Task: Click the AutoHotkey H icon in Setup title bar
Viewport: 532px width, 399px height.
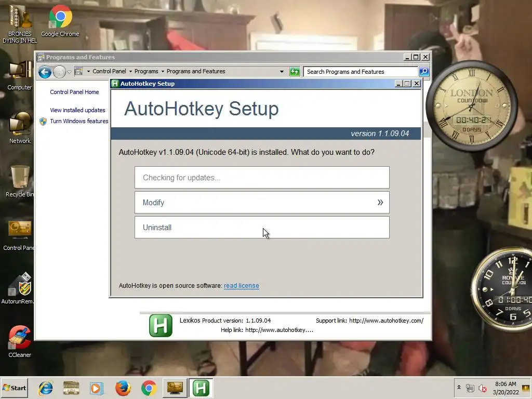Action: tap(115, 84)
